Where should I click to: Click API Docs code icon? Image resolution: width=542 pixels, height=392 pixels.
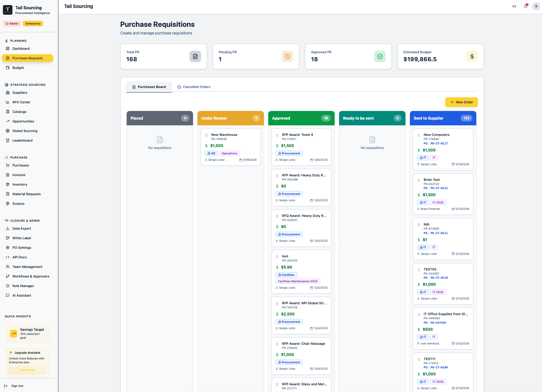pyautogui.click(x=8, y=257)
